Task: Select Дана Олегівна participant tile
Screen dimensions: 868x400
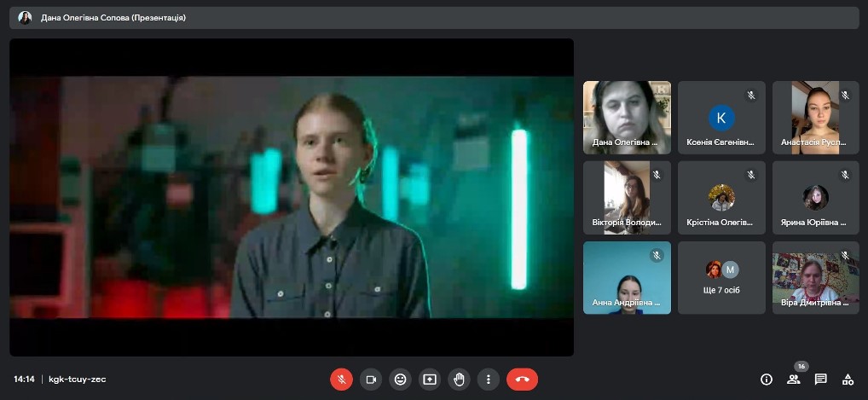Action: click(628, 118)
